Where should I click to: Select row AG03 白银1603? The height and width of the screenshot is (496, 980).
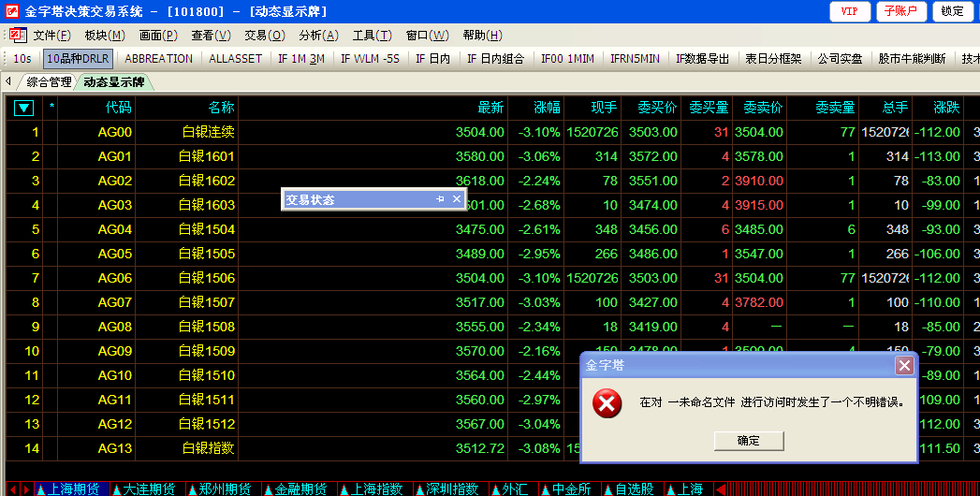pos(208,205)
